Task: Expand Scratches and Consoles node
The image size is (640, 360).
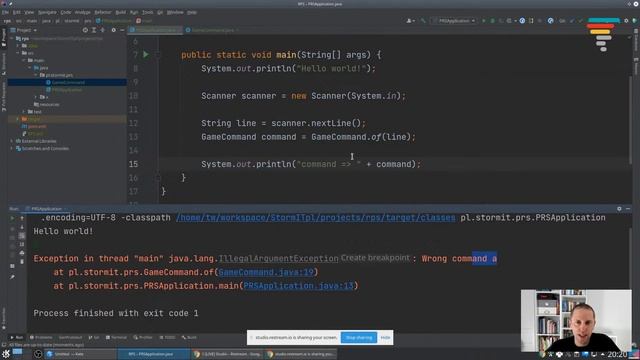Action: 12,149
